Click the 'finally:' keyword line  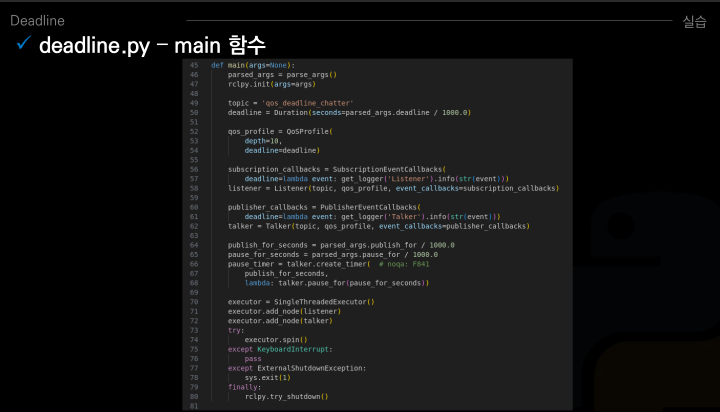(x=244, y=387)
